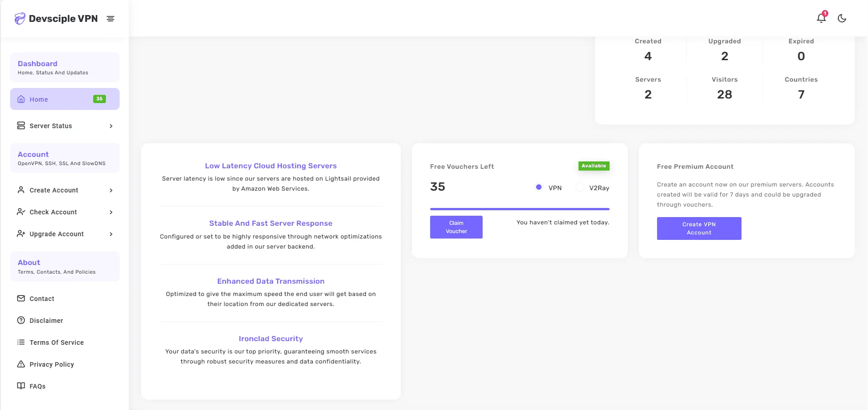
Task: Click "You haven't claimed yet today." text
Action: 563,223
